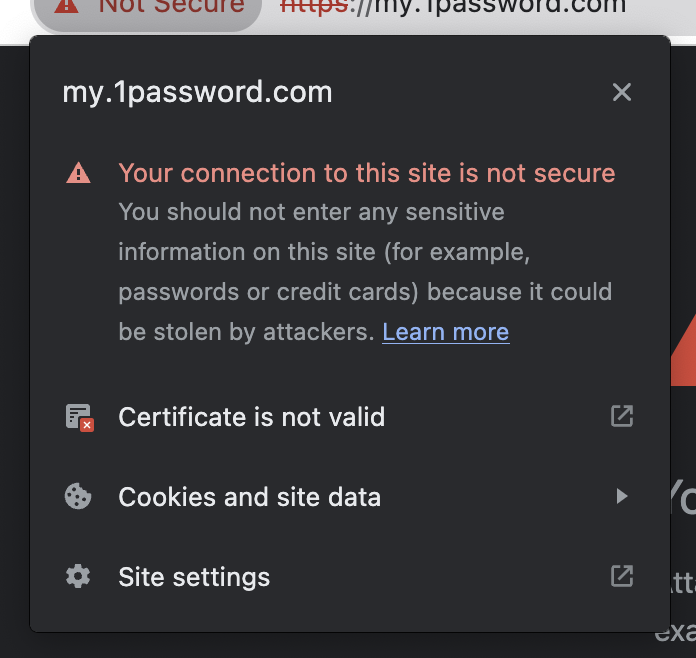The height and width of the screenshot is (658, 696).
Task: Expand the Cookies and site data arrow
Action: 622,496
